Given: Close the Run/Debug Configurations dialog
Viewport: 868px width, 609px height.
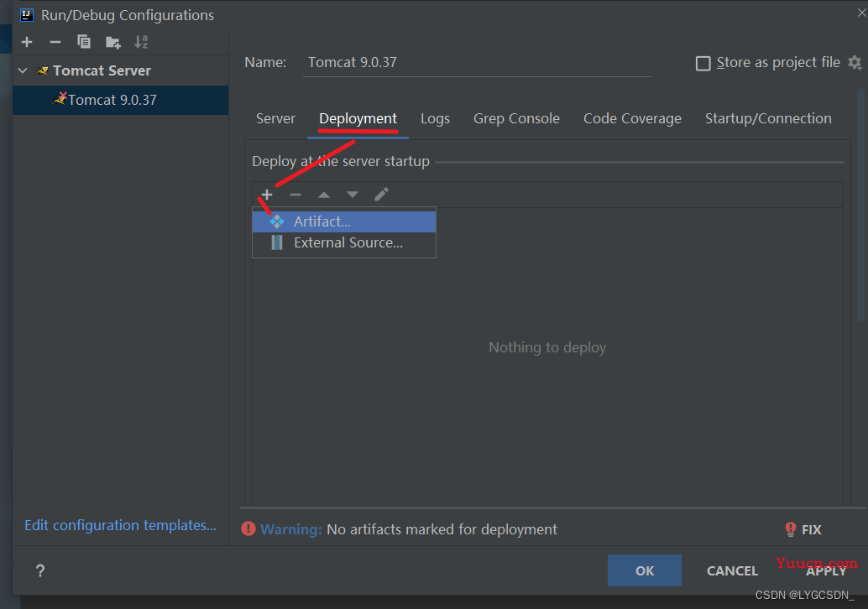Looking at the screenshot, I should (x=862, y=13).
